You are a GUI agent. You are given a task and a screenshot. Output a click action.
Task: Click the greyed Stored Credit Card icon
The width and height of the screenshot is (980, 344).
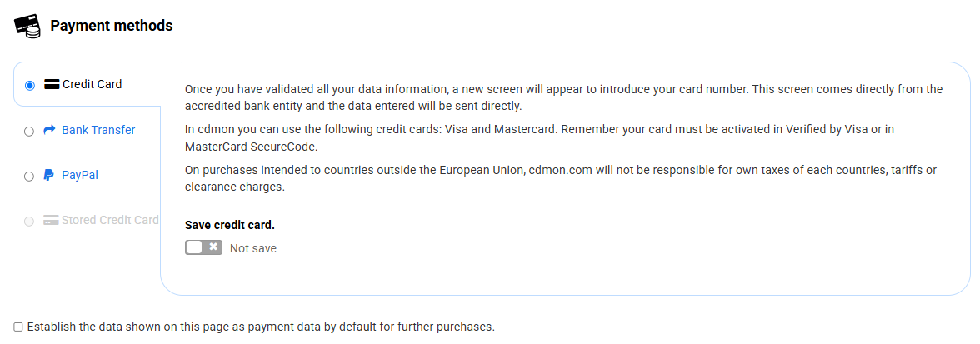point(52,221)
